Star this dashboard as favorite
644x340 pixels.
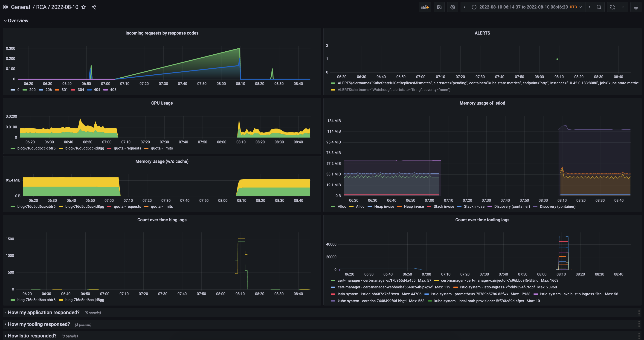pos(84,7)
